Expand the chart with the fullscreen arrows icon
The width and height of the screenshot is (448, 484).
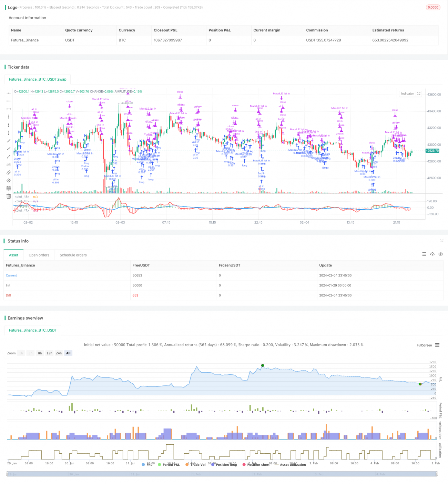pos(419,93)
